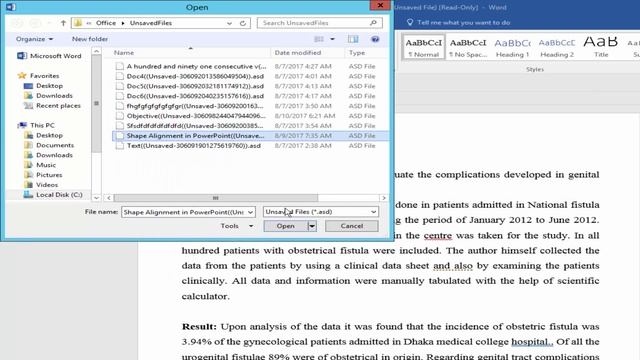Select the Objective unsaved file
The height and width of the screenshot is (360, 640).
pyautogui.click(x=250, y=116)
